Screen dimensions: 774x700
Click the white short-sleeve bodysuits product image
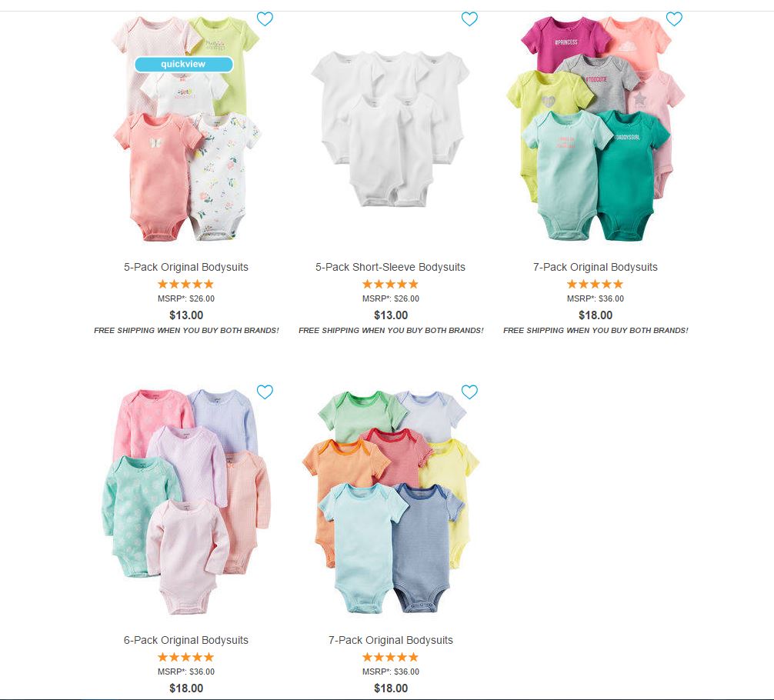(x=390, y=128)
